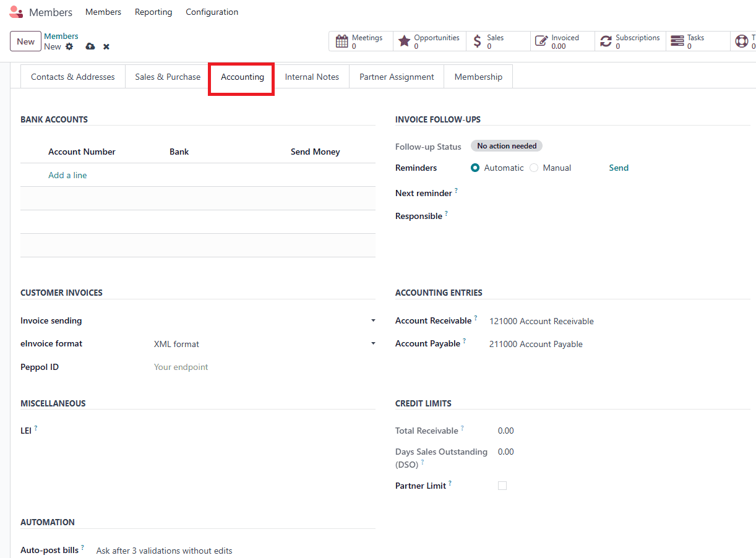The image size is (756, 558).
Task: Open the Tasks smart button
Action: tap(698, 41)
